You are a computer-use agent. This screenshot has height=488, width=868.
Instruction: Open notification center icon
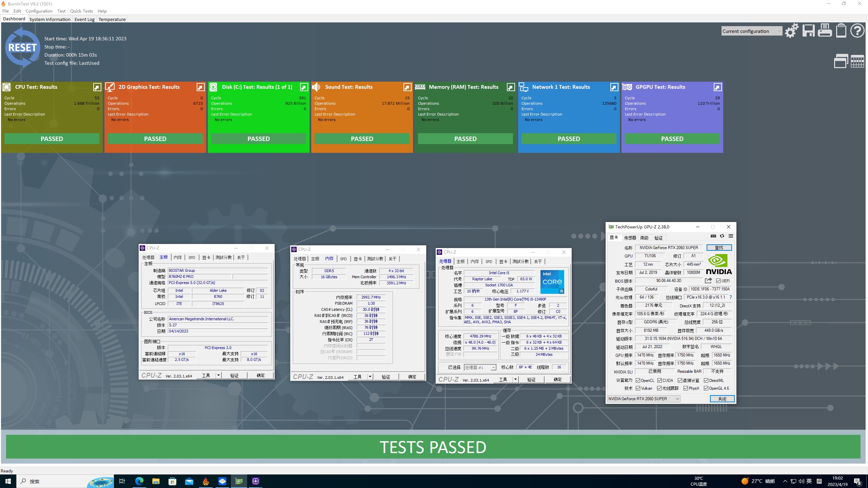point(857,481)
